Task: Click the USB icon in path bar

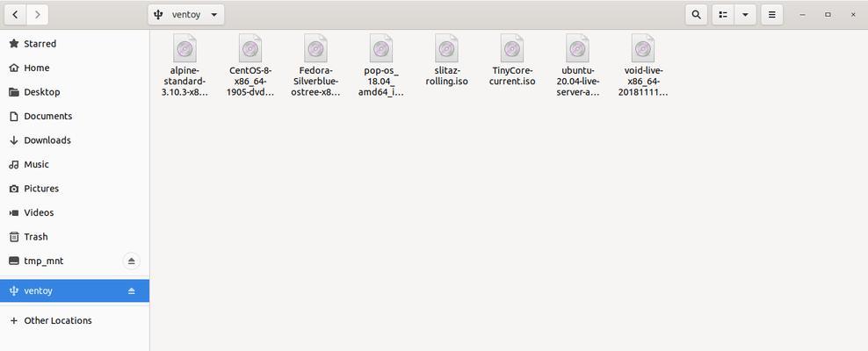Action: [158, 15]
